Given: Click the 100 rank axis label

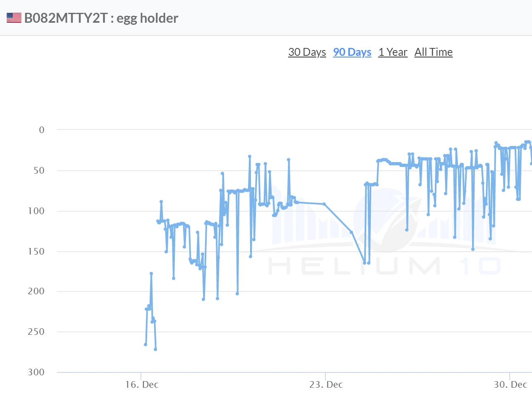Looking at the screenshot, I should (36, 211).
